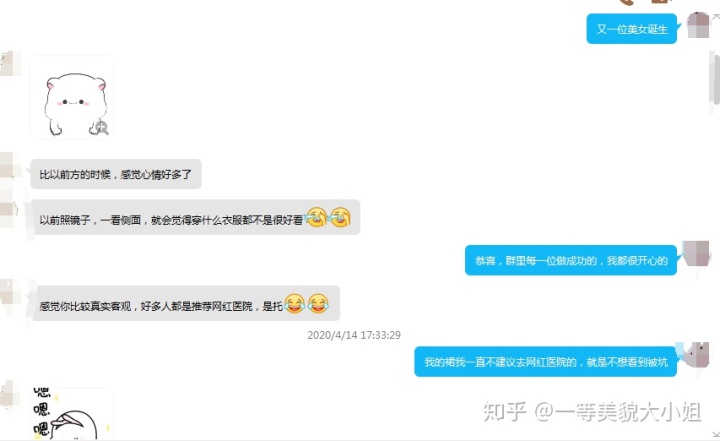This screenshot has width=720, height=441.
Task: Click the first laughing emoji after 是托
Action: point(295,303)
